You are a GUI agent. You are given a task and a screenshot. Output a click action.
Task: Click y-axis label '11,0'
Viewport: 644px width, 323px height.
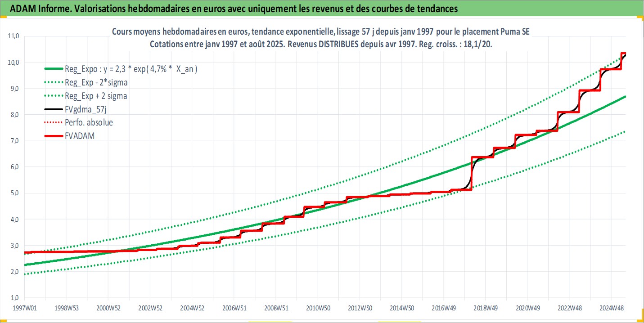14,36
